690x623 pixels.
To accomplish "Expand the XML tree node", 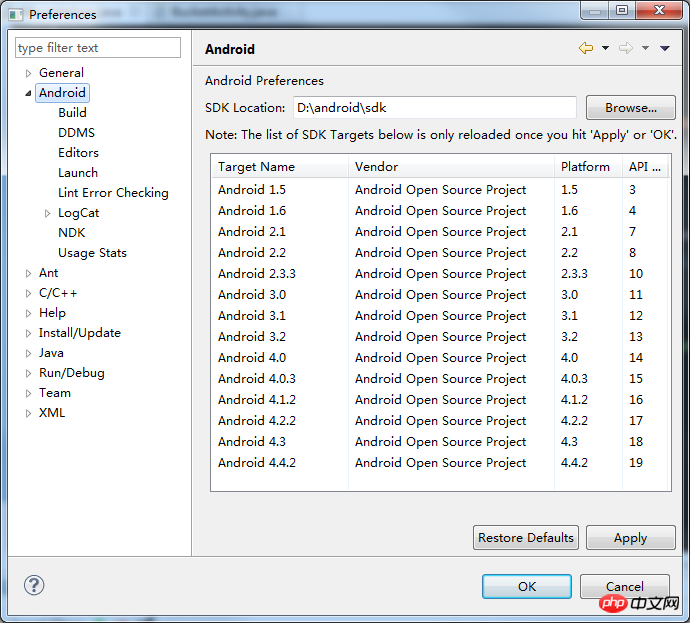I will pos(28,414).
